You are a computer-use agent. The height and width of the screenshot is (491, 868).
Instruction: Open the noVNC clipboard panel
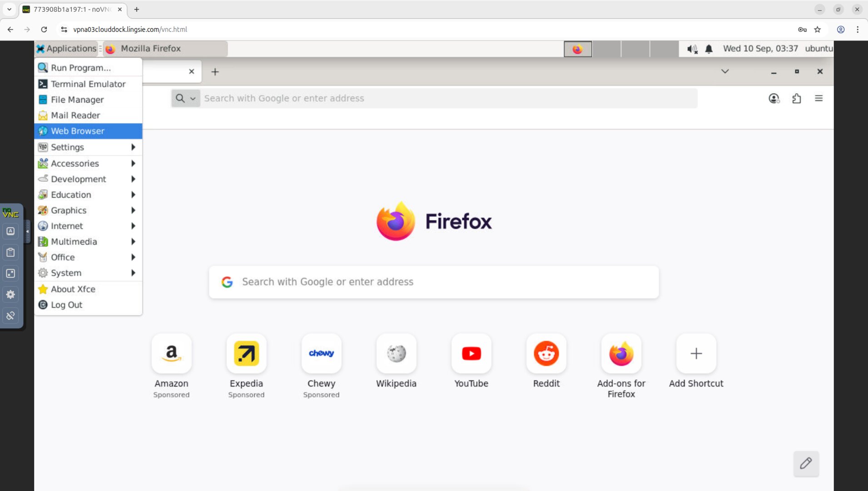(10, 252)
